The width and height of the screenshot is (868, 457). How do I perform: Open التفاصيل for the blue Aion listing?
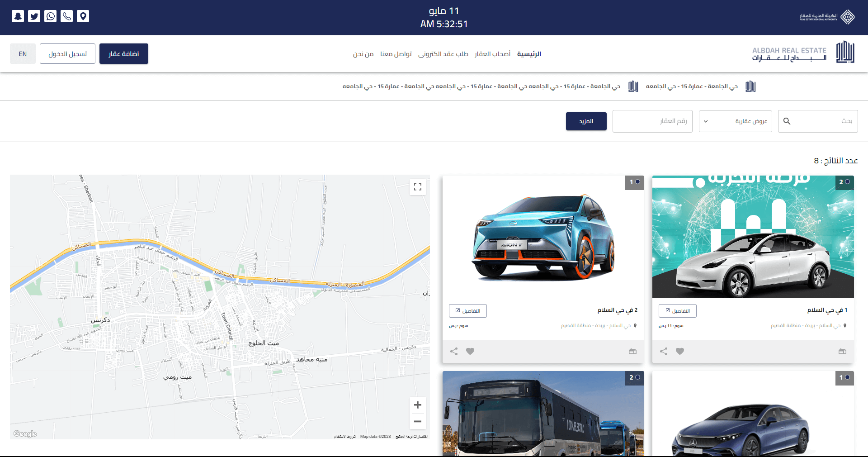[467, 311]
